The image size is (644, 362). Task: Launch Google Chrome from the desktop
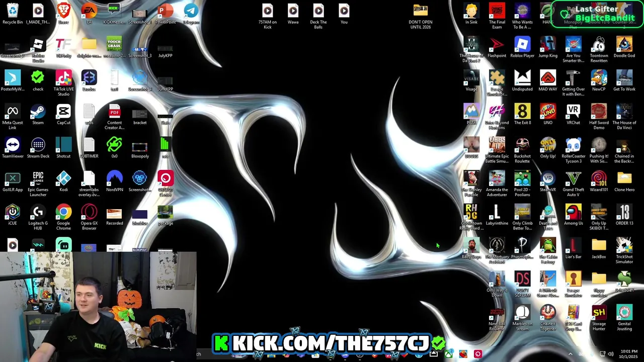pyautogui.click(x=63, y=218)
